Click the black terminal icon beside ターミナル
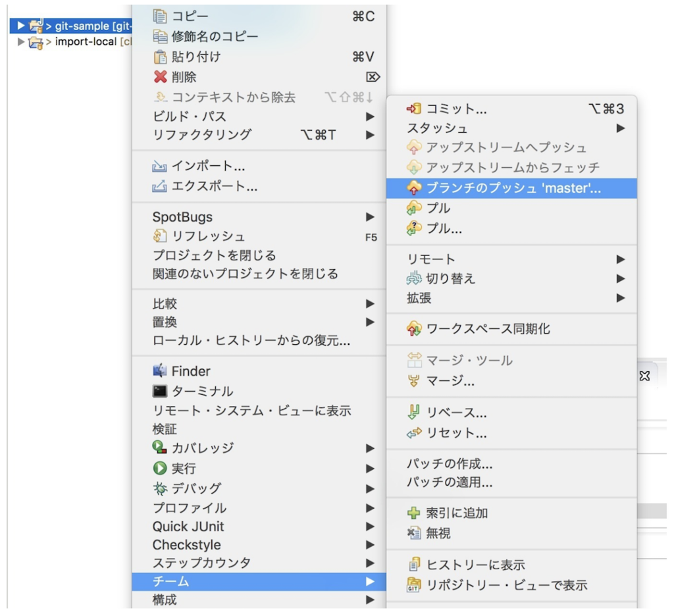674x616 pixels. tap(159, 391)
